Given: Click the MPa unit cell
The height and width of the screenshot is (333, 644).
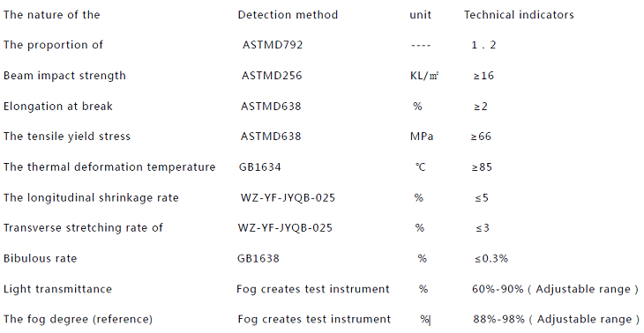Looking at the screenshot, I should [x=422, y=137].
